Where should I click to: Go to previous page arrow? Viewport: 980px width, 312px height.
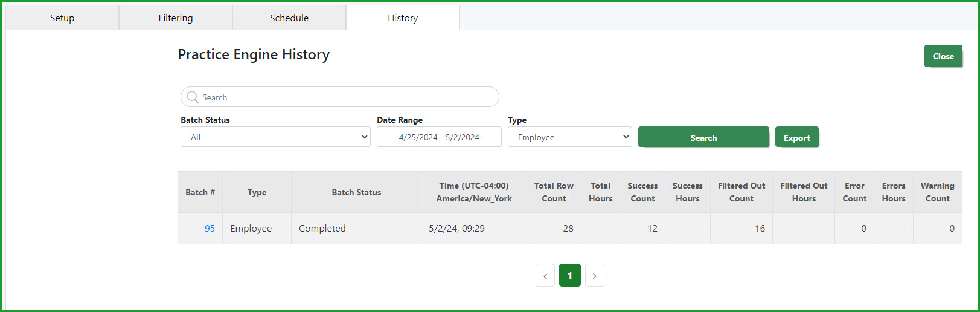tap(545, 276)
